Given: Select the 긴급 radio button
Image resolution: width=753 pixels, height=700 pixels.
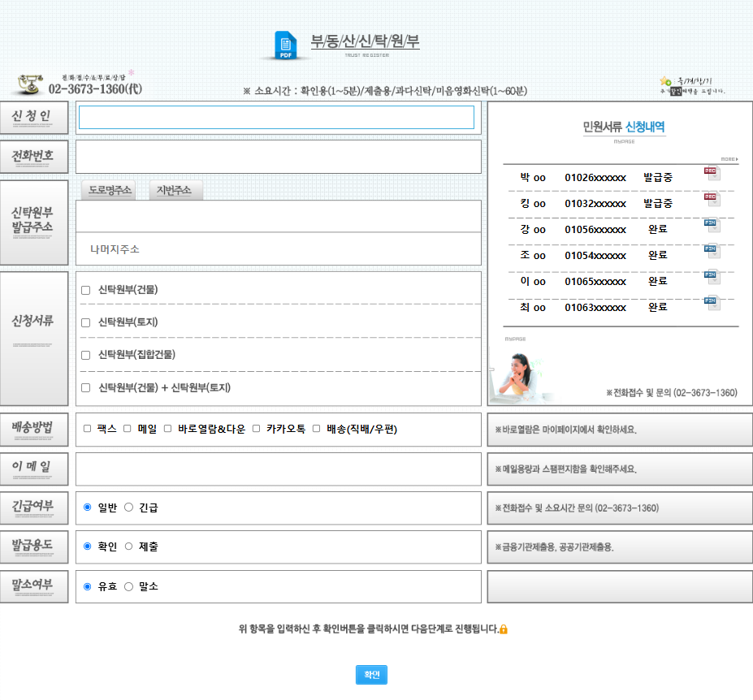Looking at the screenshot, I should point(128,508).
